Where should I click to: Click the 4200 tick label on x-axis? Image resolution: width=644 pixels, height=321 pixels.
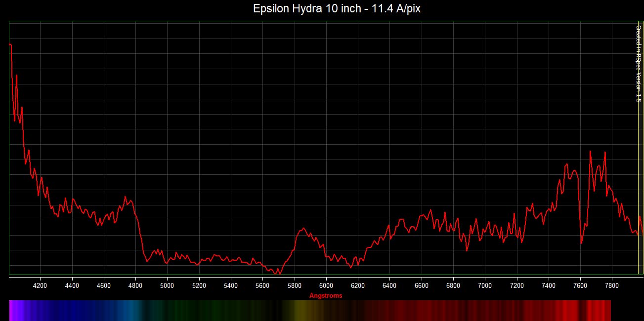pos(40,285)
